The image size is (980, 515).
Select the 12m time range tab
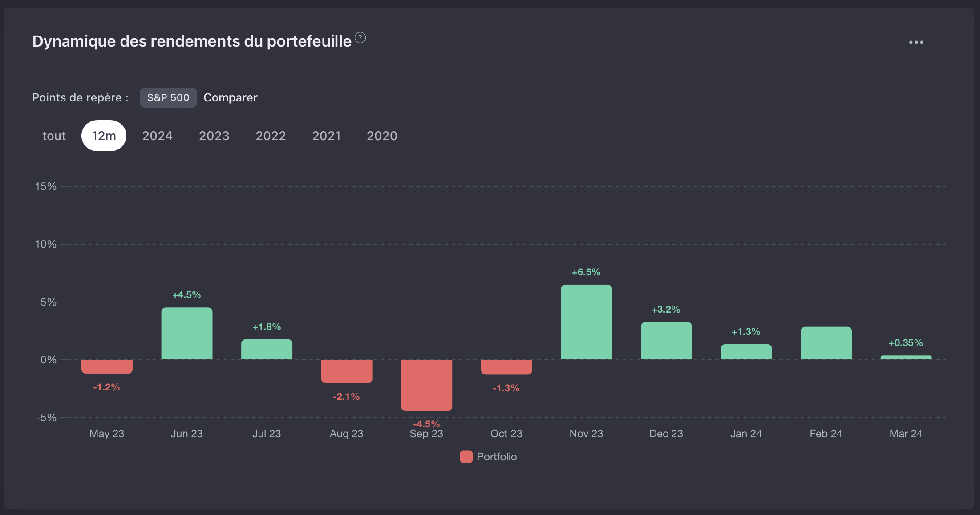104,136
